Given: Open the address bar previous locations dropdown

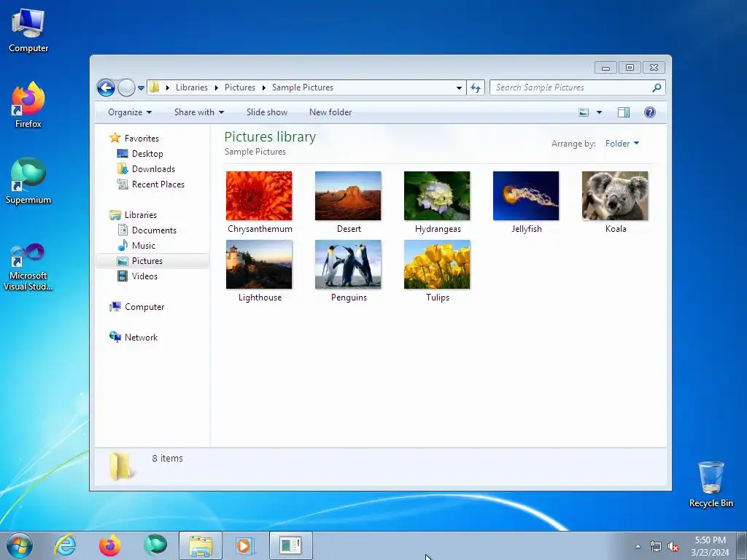Looking at the screenshot, I should (x=459, y=87).
